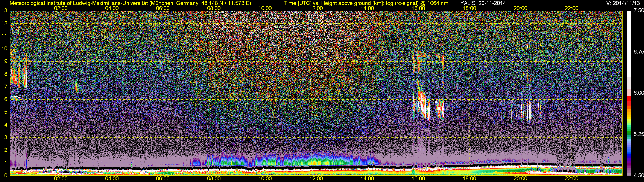Select the 22:00 label on the top time axis
644x182 pixels.
(x=571, y=8)
